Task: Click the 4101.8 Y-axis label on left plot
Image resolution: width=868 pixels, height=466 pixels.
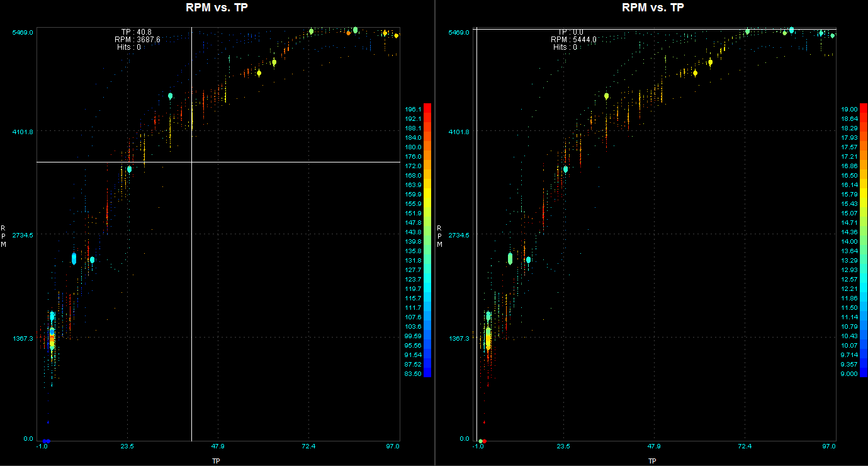Action: point(19,132)
